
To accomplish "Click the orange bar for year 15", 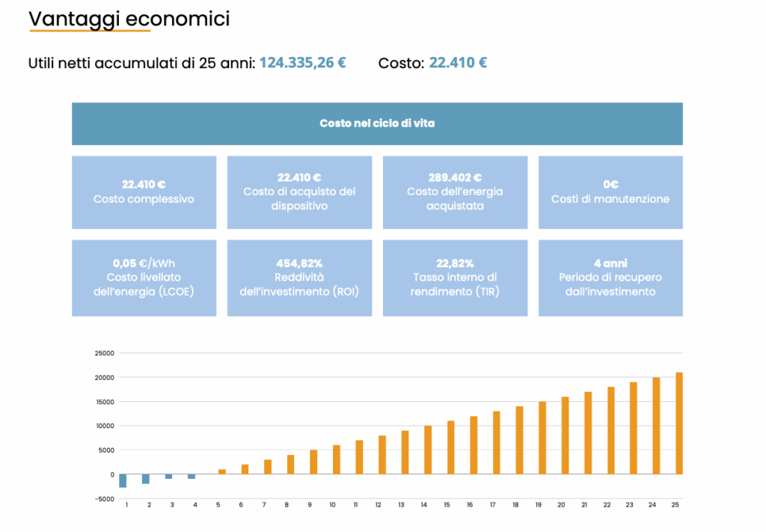I will click(x=451, y=447).
